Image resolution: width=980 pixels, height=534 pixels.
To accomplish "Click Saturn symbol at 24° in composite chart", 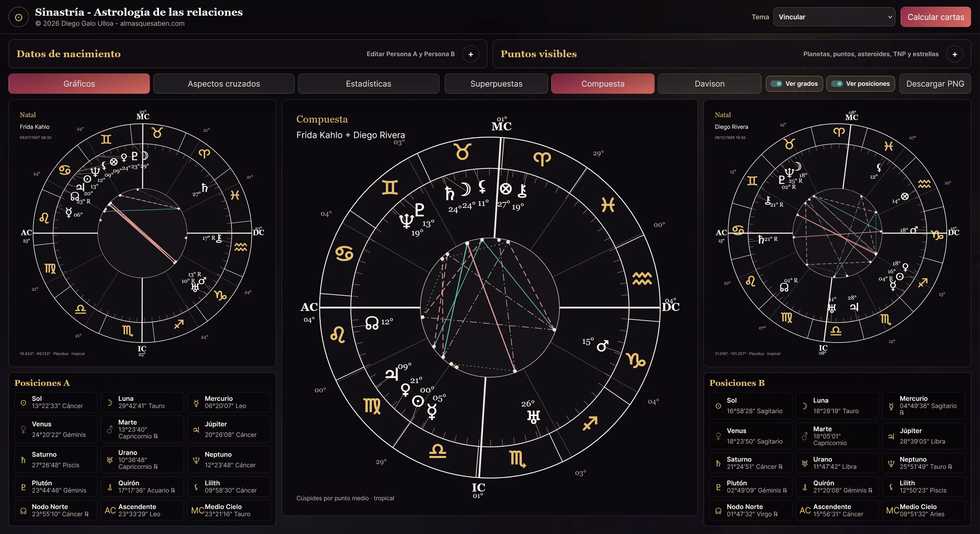I will [450, 194].
